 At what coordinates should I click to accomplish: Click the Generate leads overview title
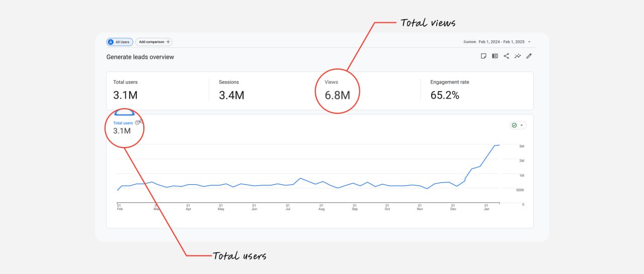(x=140, y=57)
